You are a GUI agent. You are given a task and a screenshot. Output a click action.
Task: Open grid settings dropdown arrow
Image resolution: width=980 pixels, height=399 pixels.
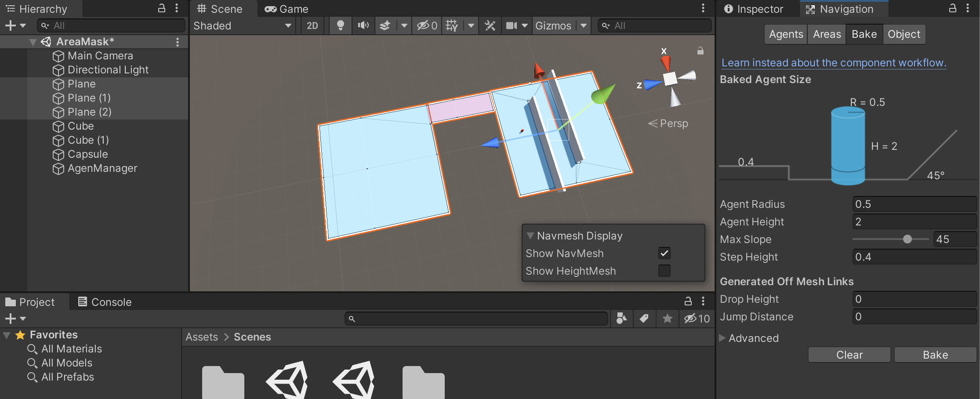click(x=471, y=25)
